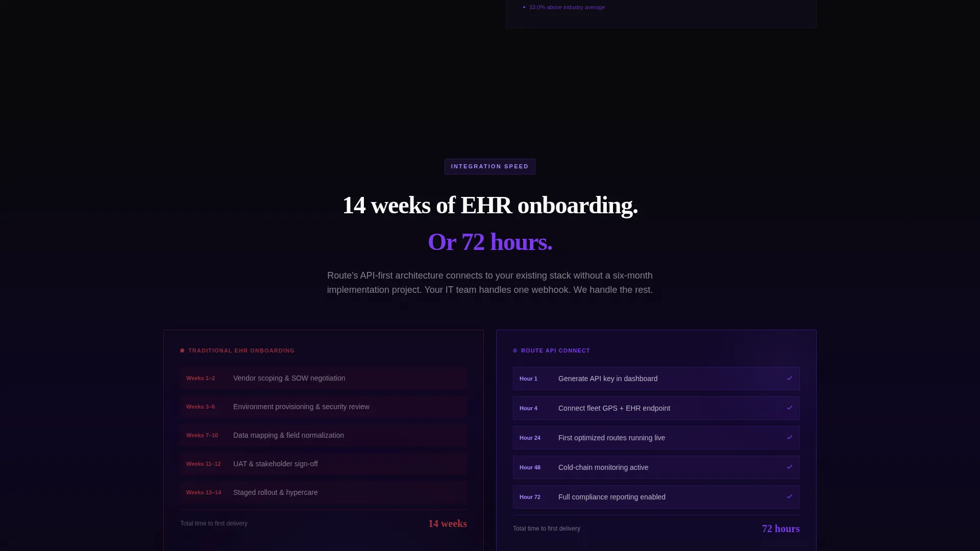
Task: Select the 'Vendor scoping & SOW negotiation' row
Action: click(x=324, y=378)
